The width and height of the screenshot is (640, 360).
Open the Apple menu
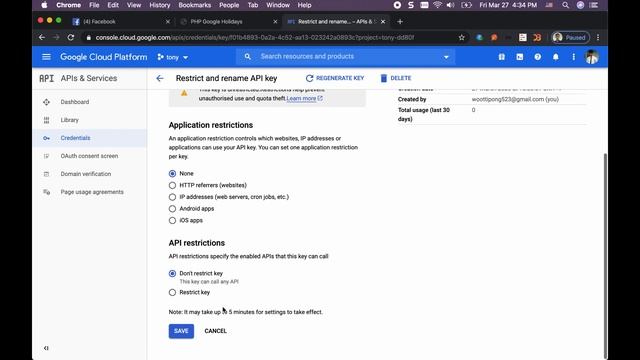click(44, 5)
